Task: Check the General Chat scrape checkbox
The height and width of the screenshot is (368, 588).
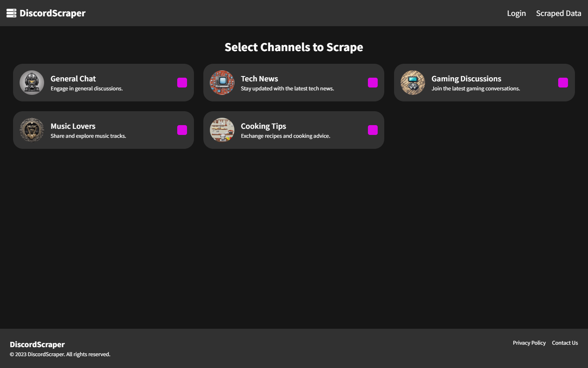Action: [x=182, y=82]
